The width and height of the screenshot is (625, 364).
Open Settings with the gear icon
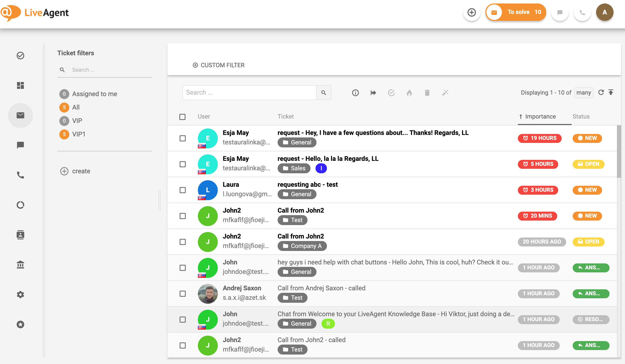point(20,295)
